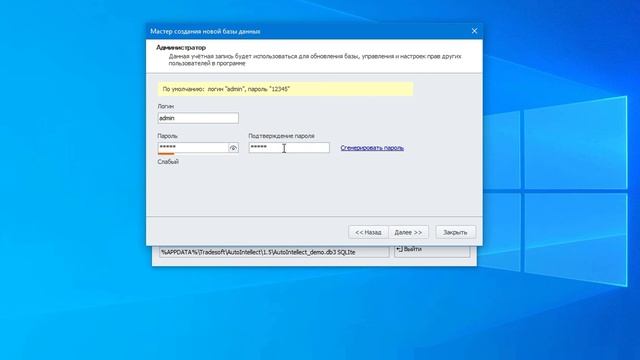Viewport: 640px width, 360px height.
Task: Click the Слабый password strength label
Action: tap(168, 162)
